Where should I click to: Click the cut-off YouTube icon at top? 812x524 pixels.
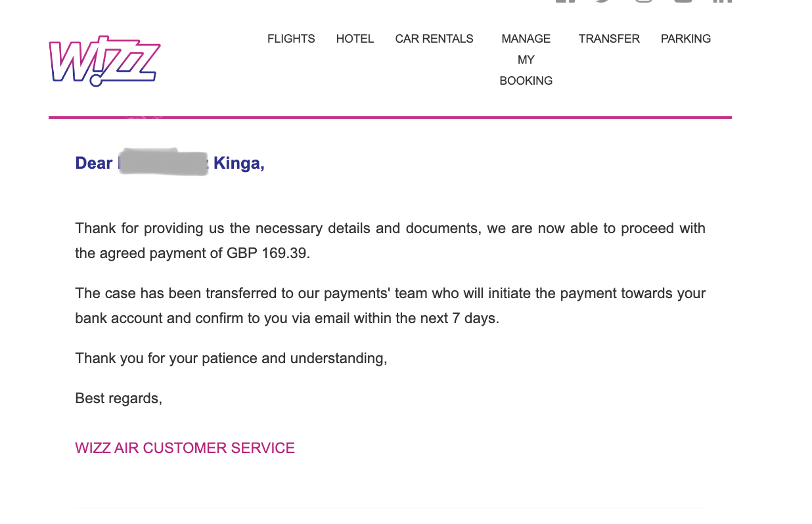point(683,1)
